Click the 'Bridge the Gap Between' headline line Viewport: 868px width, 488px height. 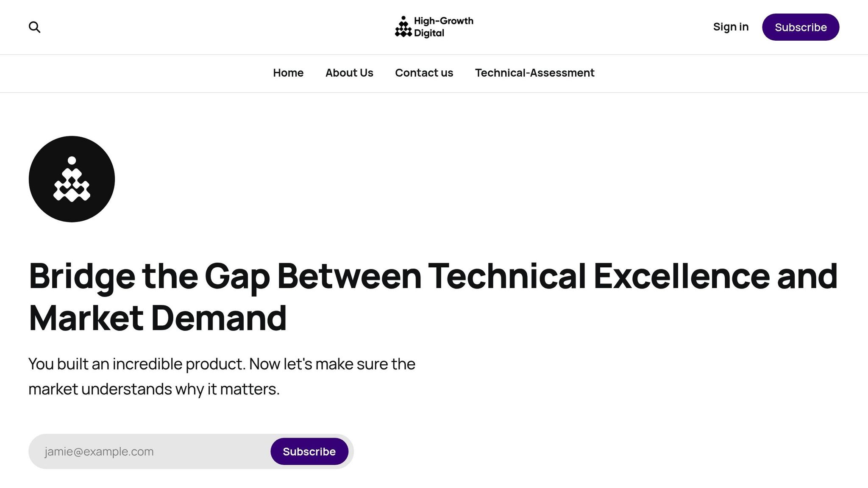pos(225,276)
